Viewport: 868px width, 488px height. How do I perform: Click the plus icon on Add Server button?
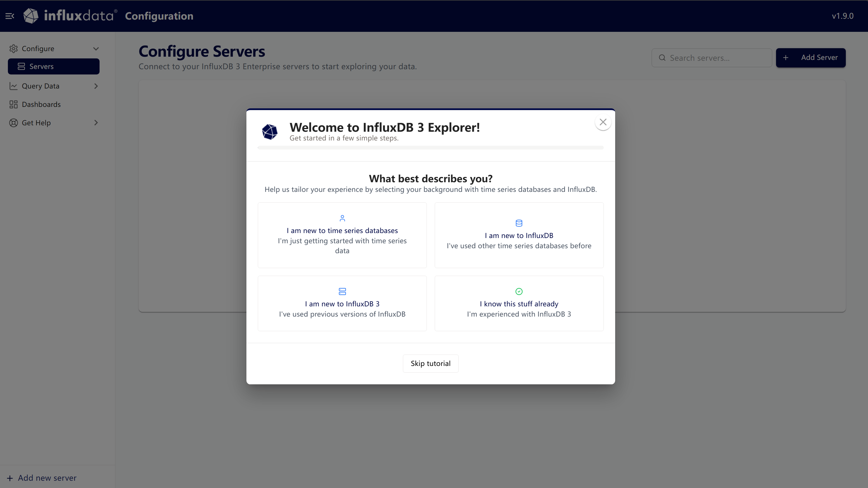tap(786, 58)
